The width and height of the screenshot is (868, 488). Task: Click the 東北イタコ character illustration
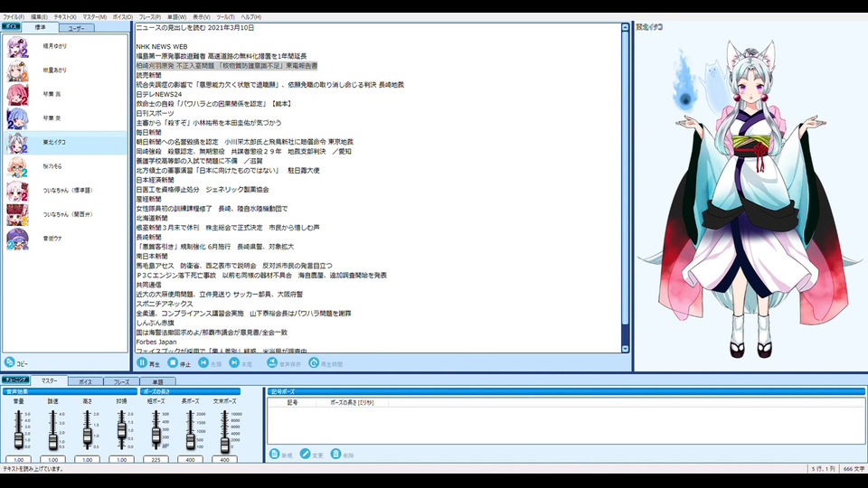point(751,199)
